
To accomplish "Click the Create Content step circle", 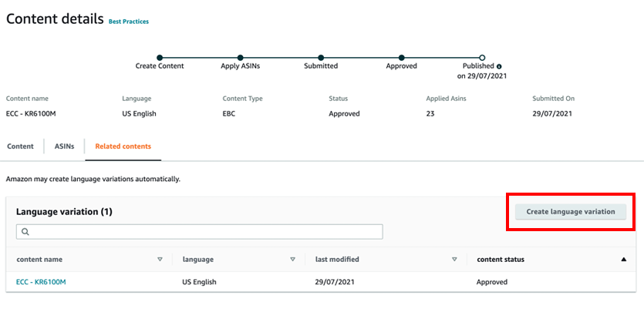I will tap(160, 57).
